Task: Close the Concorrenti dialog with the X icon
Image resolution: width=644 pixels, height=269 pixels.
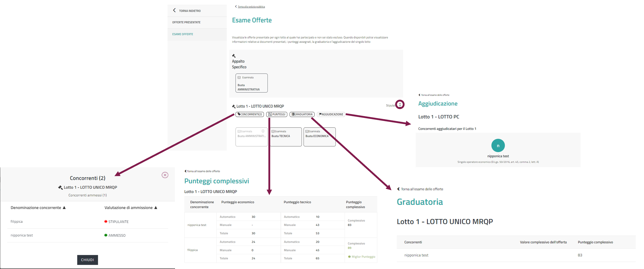Action: coord(165,175)
